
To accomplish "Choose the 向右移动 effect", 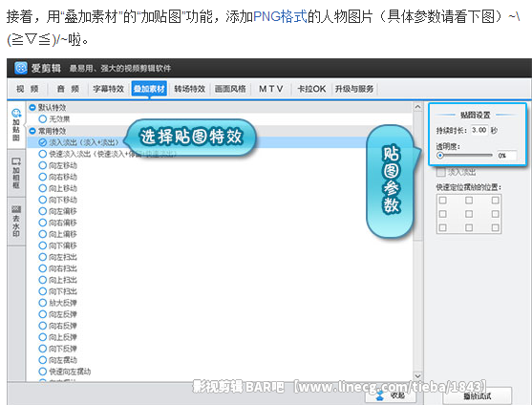I will click(42, 177).
